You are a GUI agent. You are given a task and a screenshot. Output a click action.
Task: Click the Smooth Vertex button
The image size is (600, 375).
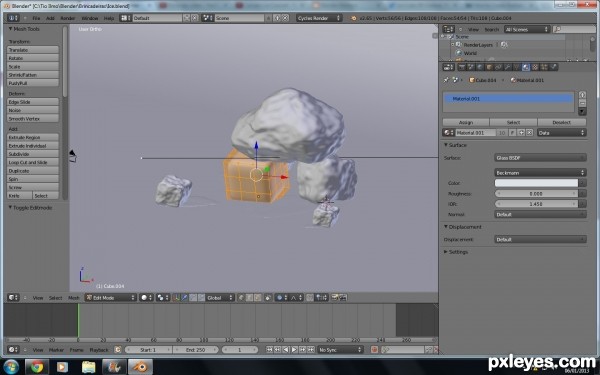(33, 119)
